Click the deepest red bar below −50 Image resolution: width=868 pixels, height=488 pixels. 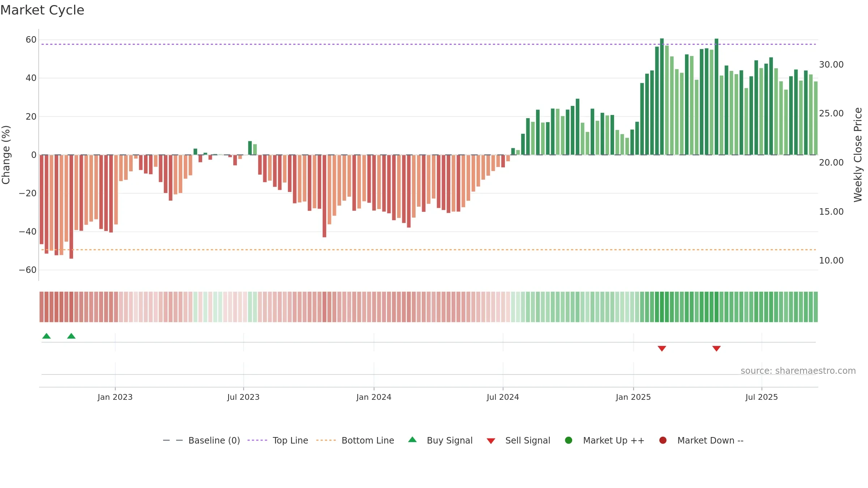tap(71, 207)
